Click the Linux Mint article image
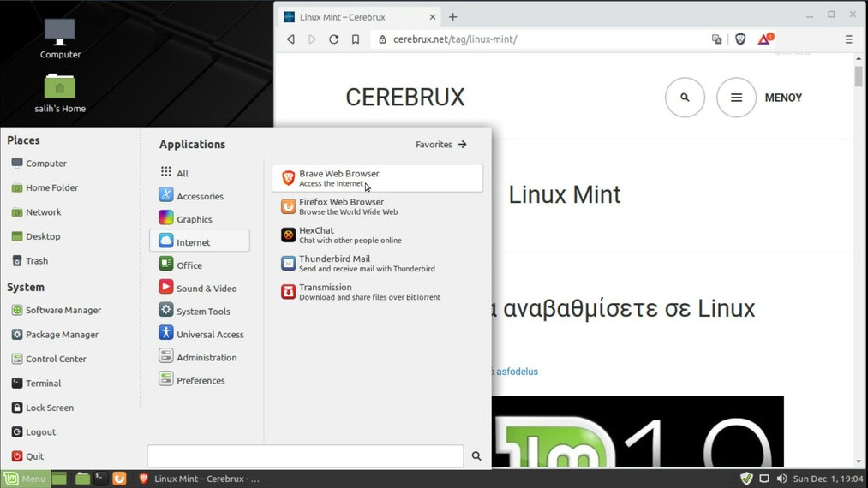 click(x=638, y=431)
